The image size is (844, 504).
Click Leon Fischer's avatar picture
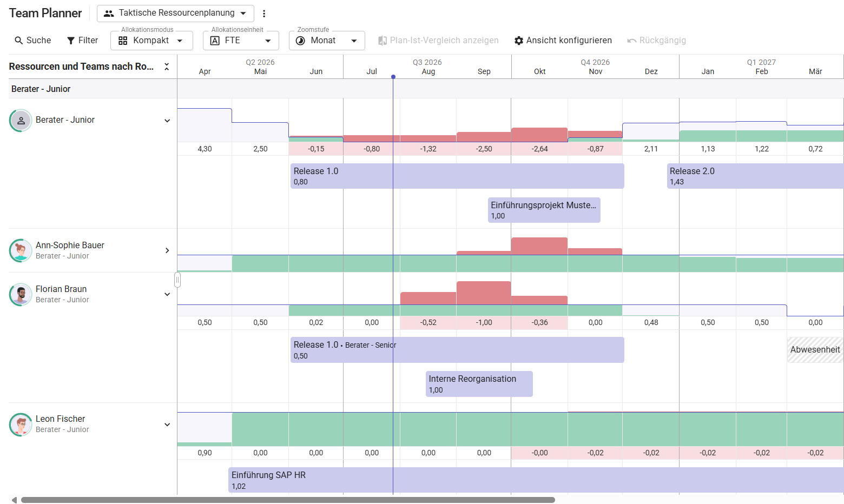tap(21, 425)
